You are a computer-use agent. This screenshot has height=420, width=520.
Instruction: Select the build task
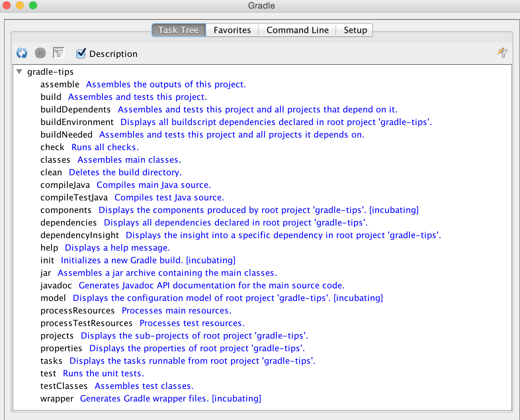click(x=123, y=97)
